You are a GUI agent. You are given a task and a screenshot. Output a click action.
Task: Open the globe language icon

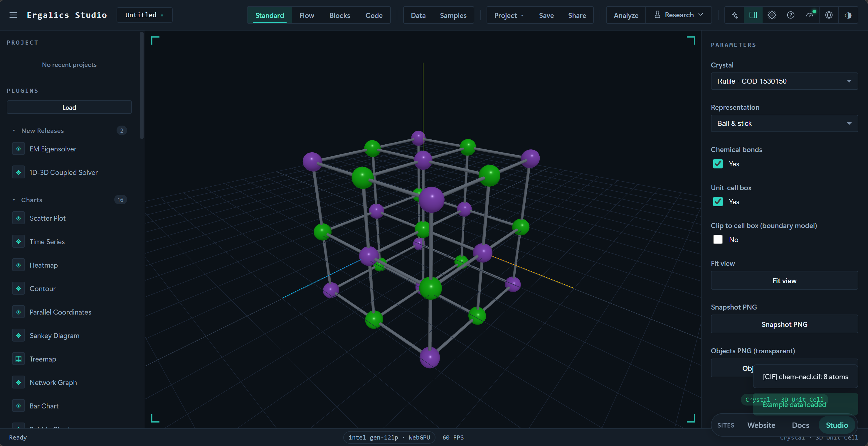click(x=829, y=15)
